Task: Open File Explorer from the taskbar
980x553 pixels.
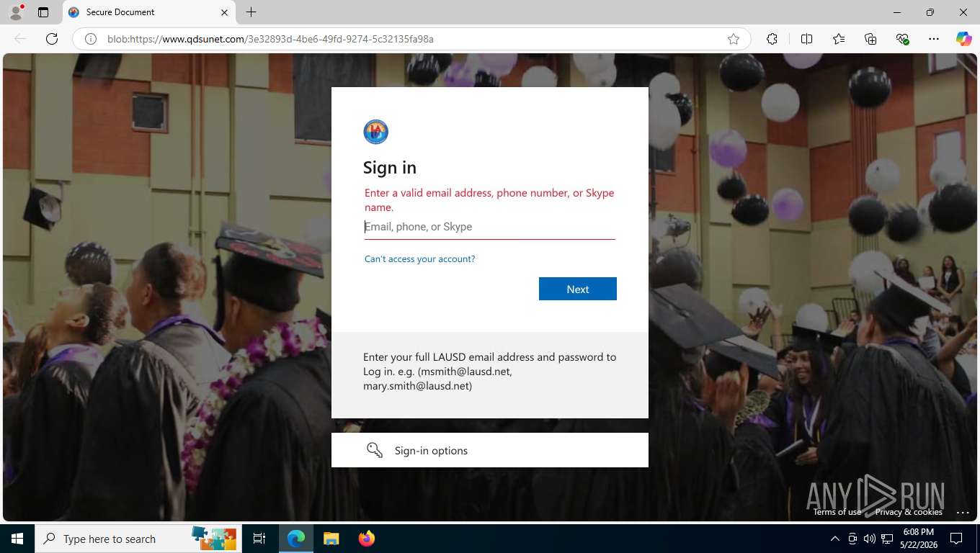Action: (331, 539)
